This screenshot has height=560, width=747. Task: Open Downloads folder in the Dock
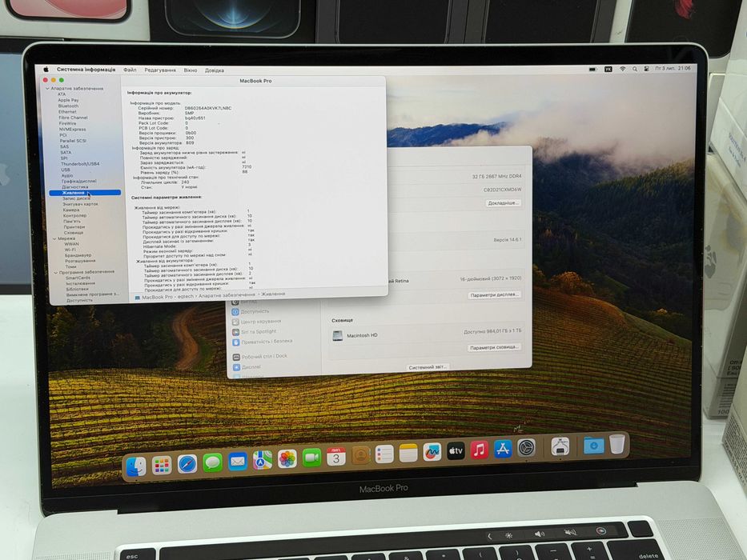[x=593, y=445]
